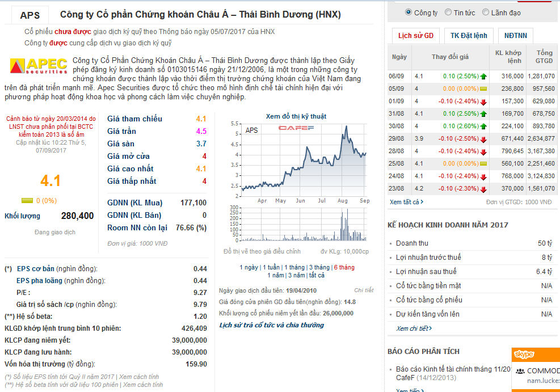
Task: Click the 2,634,877 total value cell
Action: (x=541, y=138)
